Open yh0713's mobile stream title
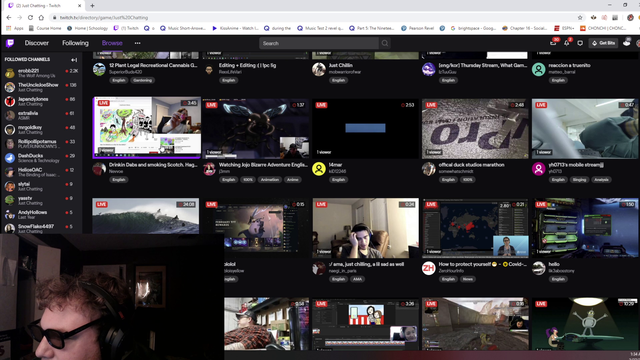Viewport: 640px width, 360px height. pos(576,165)
